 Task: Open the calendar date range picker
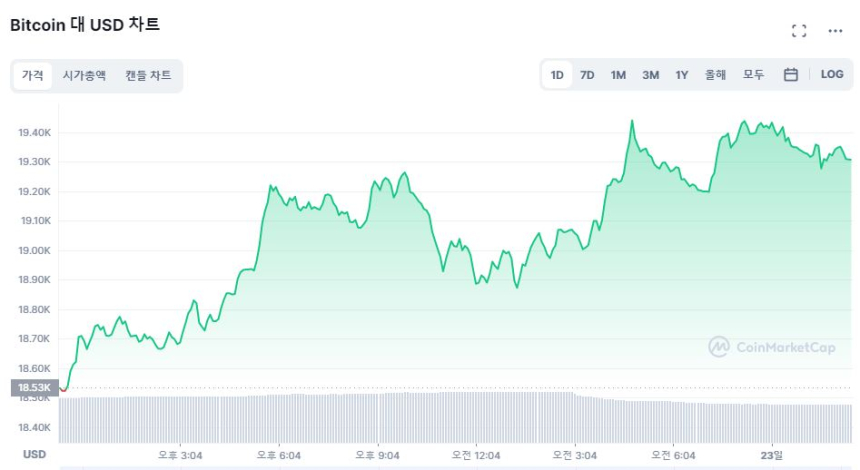click(x=790, y=75)
